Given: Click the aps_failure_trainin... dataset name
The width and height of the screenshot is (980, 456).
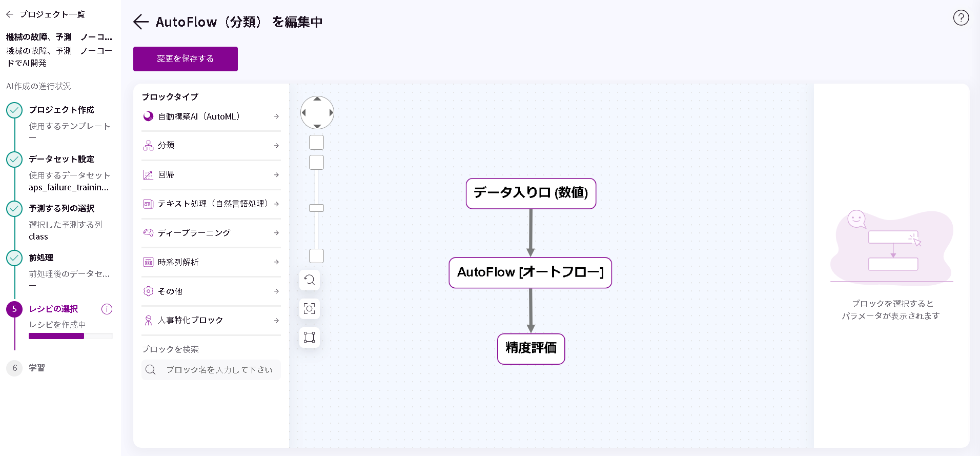Looking at the screenshot, I should pos(69,187).
